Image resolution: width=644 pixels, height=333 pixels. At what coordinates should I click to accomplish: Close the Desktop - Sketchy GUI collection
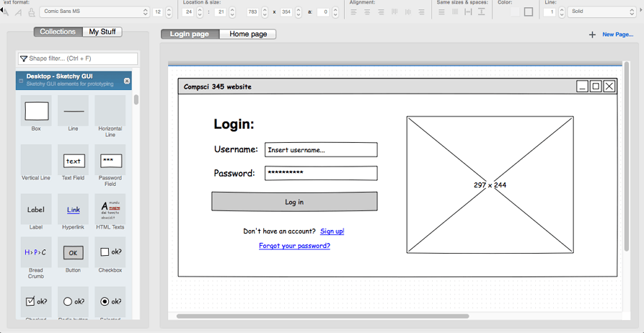click(127, 81)
